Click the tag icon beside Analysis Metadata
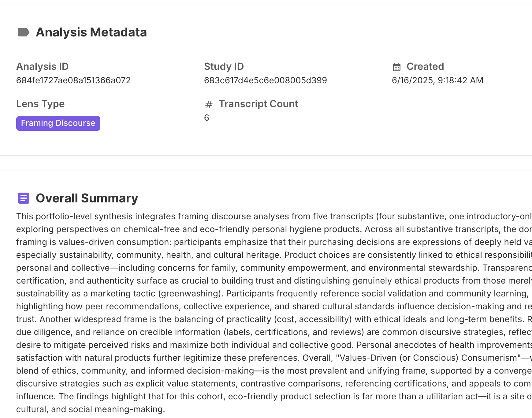Image resolution: width=532 pixels, height=418 pixels. (24, 32)
